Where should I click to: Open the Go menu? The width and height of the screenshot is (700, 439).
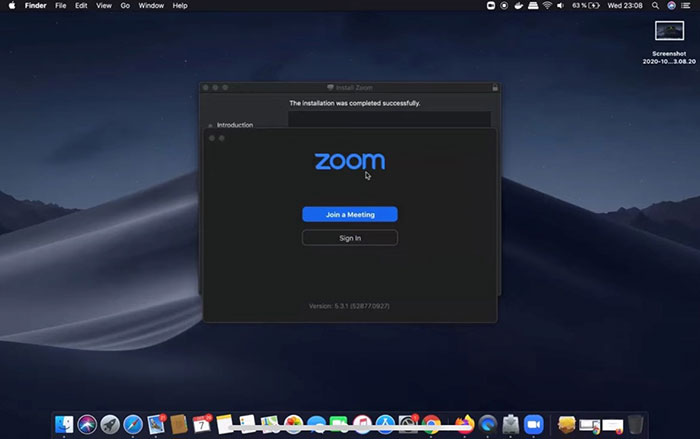125,6
